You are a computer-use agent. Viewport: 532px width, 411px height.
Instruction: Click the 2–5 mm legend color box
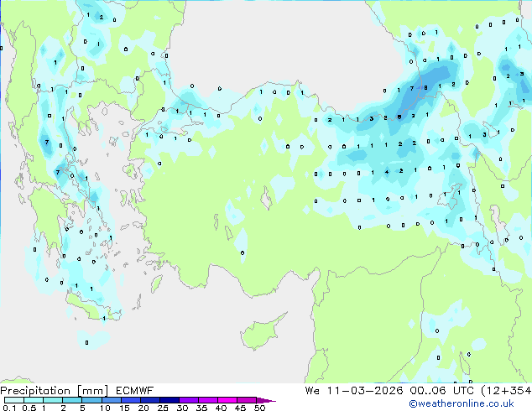[x=72, y=400]
